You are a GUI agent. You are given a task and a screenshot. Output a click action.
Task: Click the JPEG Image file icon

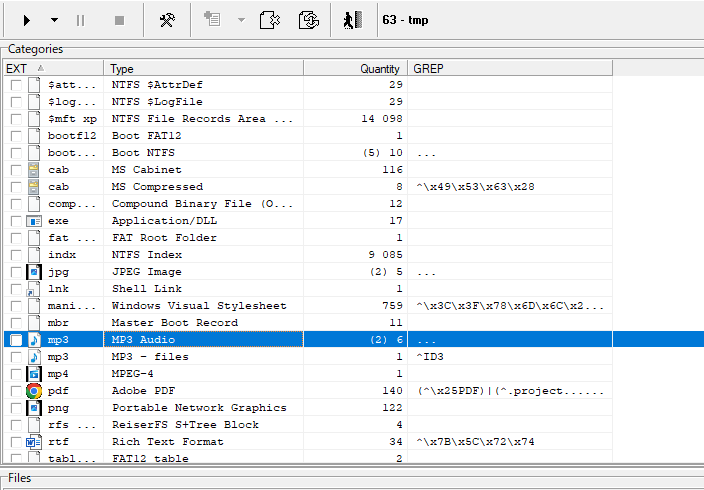coord(34,272)
